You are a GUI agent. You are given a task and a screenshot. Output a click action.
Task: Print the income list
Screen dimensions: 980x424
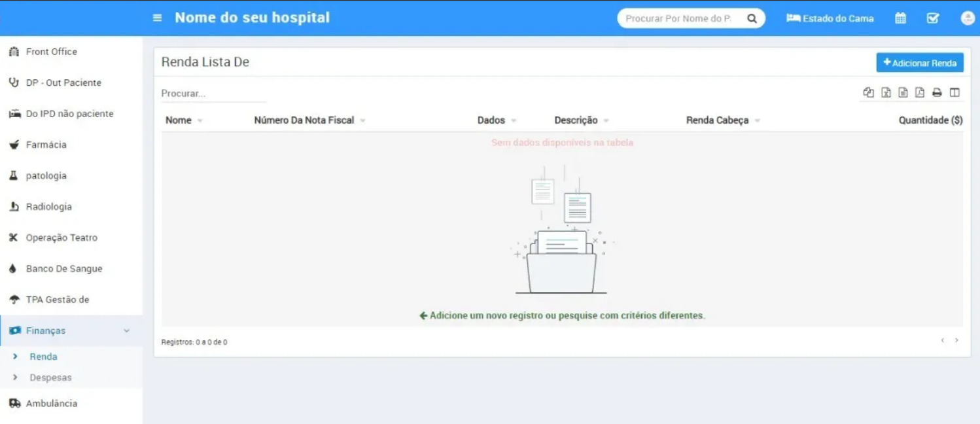click(x=937, y=92)
